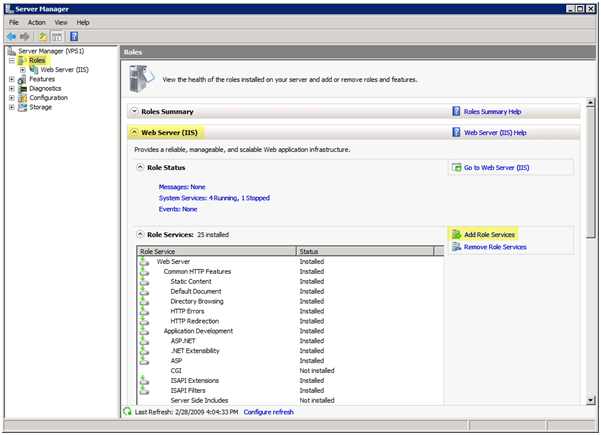Select the HTTP Redirection row

tap(290, 321)
